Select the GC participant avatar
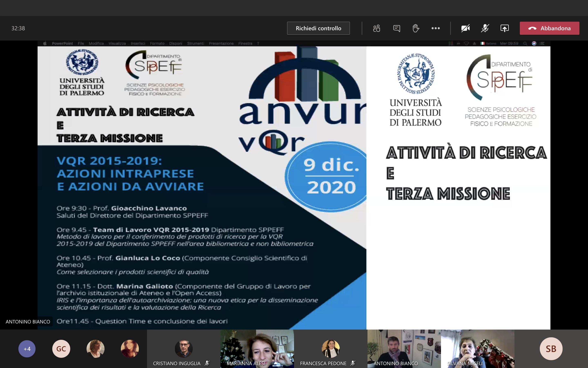 pos(61,349)
